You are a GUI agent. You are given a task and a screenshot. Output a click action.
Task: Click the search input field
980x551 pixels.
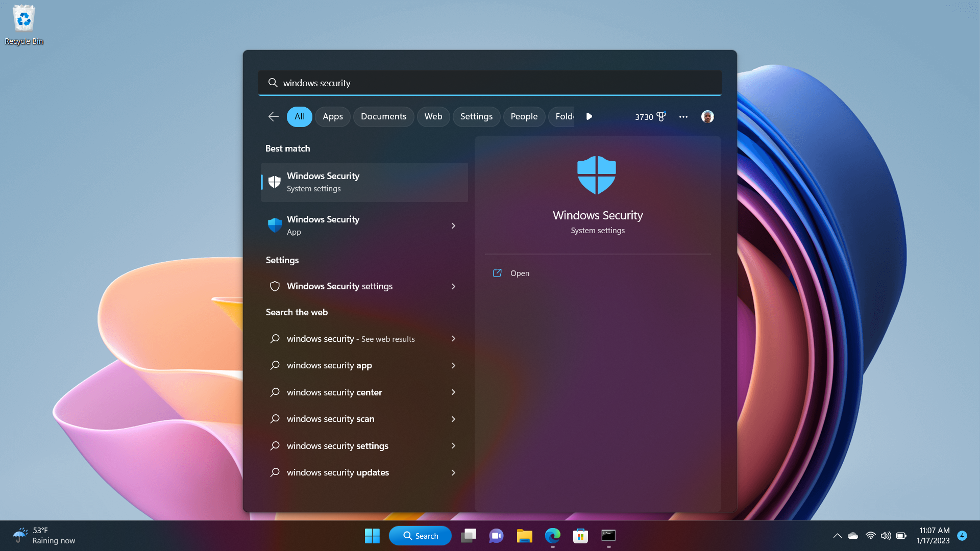(x=490, y=83)
